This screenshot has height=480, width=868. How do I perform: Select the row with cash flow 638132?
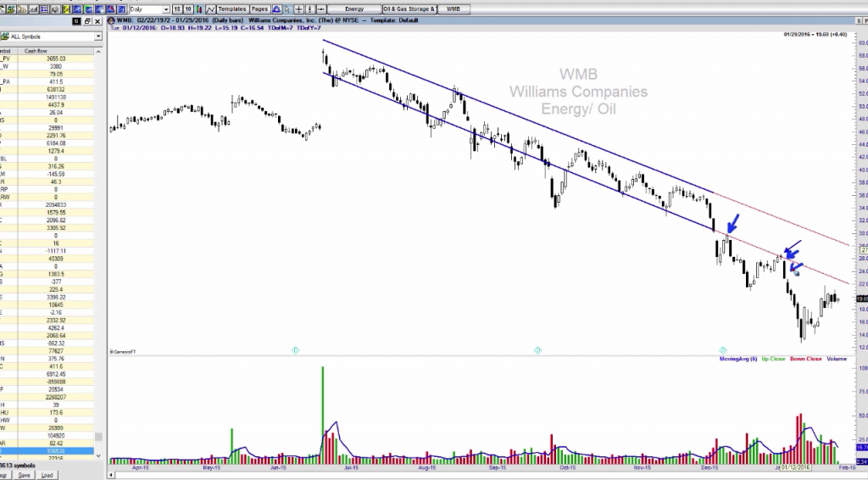47,89
